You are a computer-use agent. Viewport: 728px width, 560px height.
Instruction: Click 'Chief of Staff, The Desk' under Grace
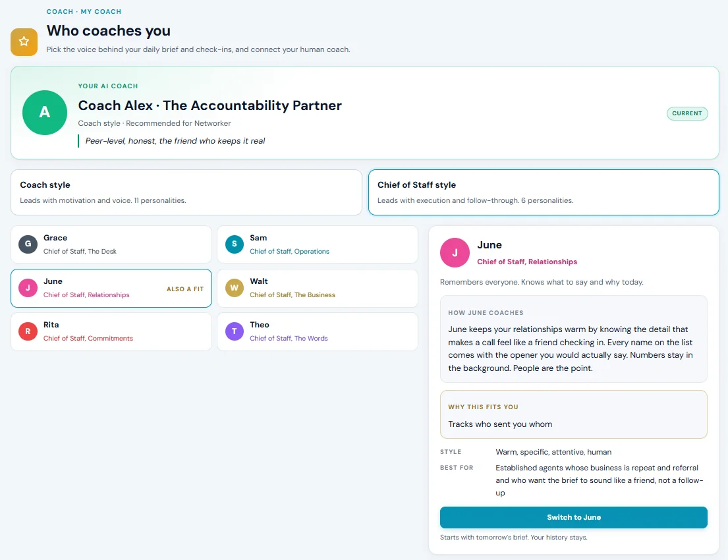[x=80, y=251]
